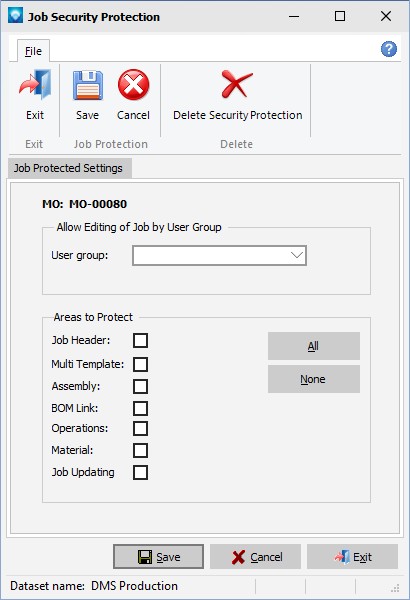Image resolution: width=410 pixels, height=600 pixels.
Task: Click the All button
Action: 314,346
